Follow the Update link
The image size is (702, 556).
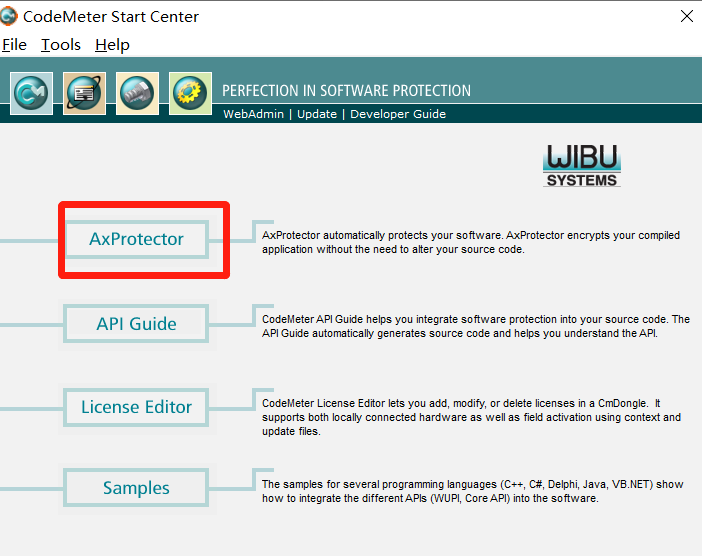317,114
